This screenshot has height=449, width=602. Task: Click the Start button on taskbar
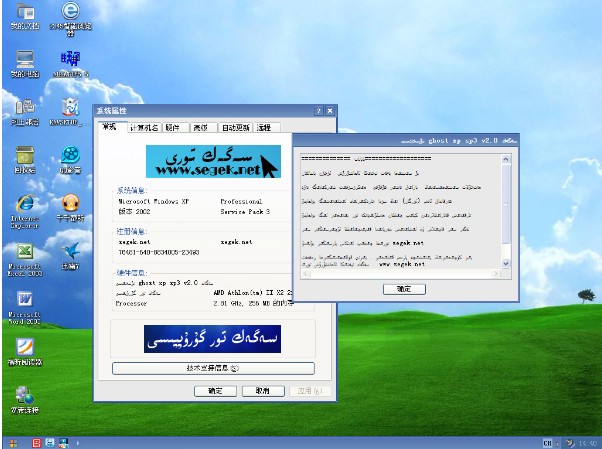pos(13,443)
